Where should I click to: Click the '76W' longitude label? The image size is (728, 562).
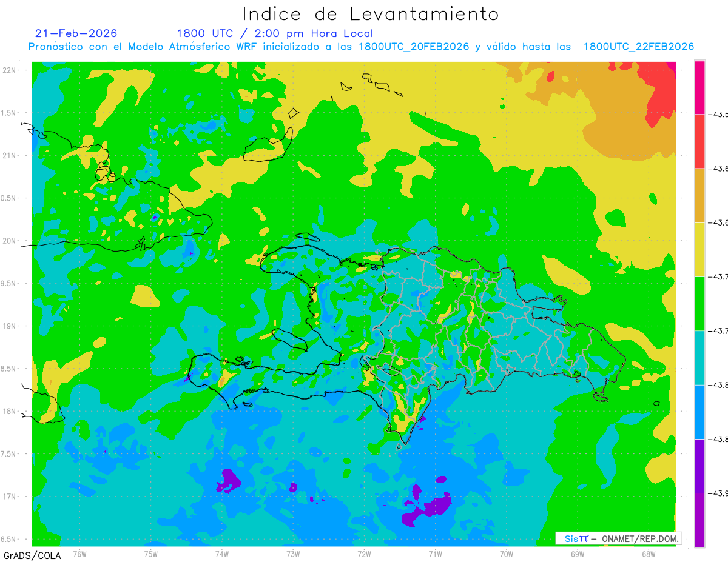pos(79,554)
